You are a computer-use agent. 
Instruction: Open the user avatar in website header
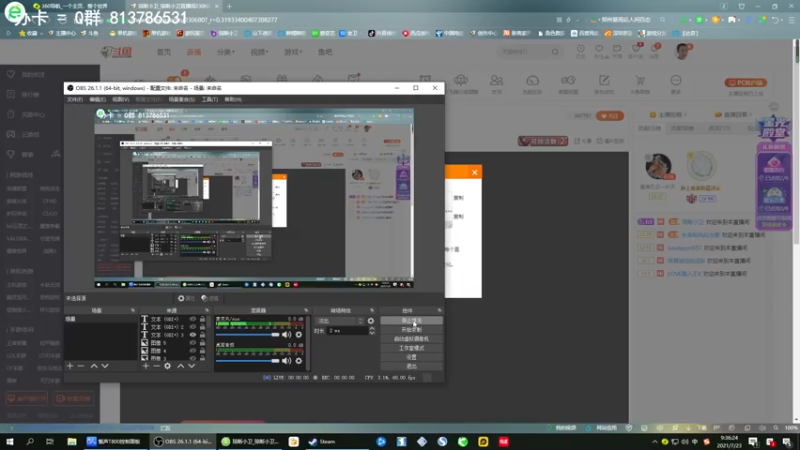[682, 52]
